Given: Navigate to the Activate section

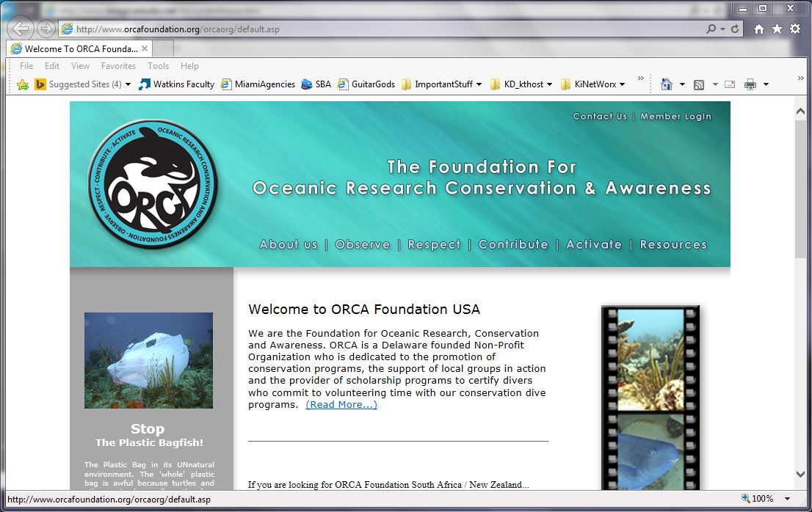Looking at the screenshot, I should point(593,244).
